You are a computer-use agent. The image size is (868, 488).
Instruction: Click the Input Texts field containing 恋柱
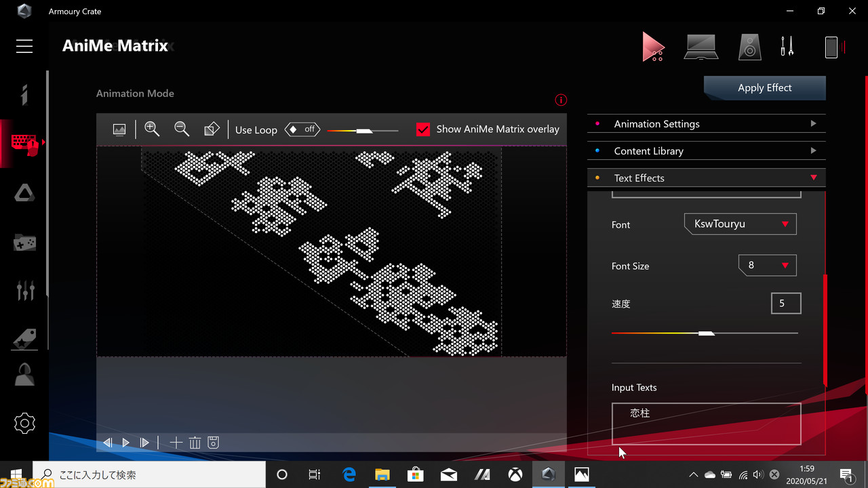(706, 424)
